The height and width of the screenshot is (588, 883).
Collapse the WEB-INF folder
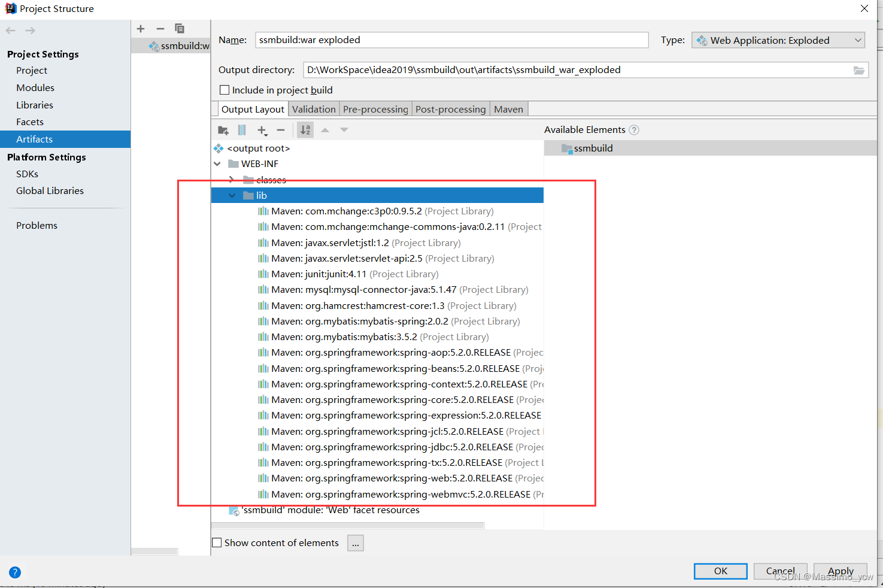point(217,164)
